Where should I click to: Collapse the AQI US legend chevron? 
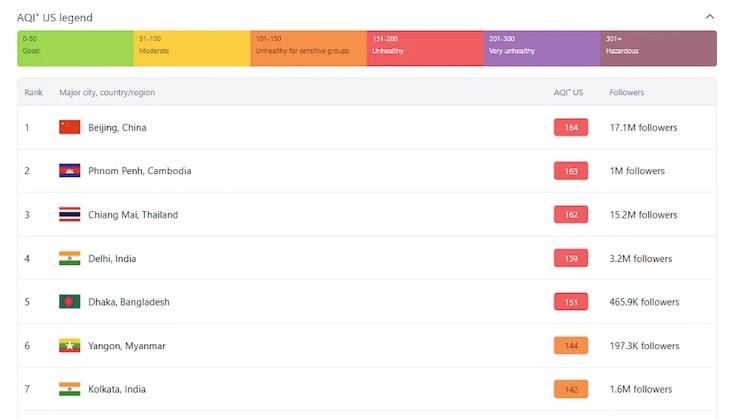710,17
